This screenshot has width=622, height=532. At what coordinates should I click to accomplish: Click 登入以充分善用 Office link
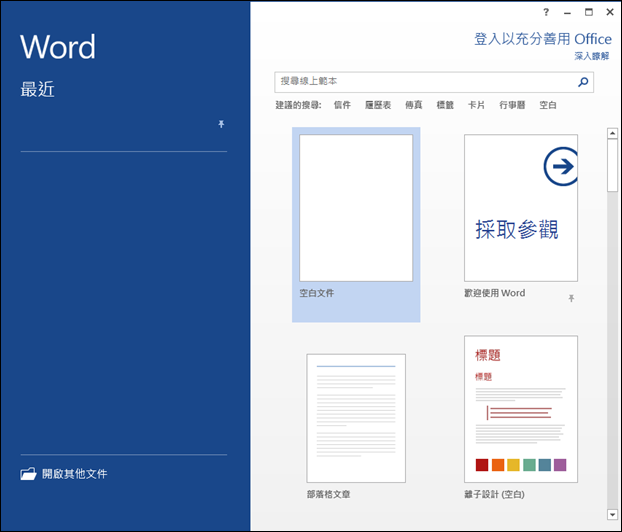543,39
